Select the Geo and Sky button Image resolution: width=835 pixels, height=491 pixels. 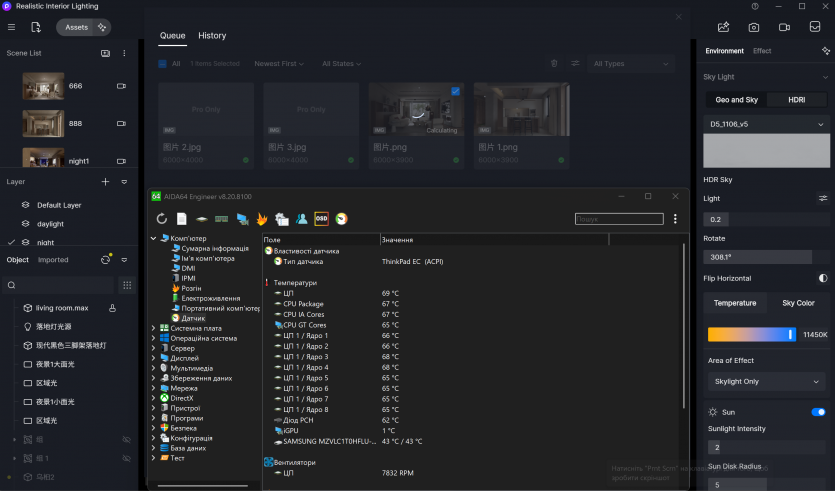click(736, 100)
